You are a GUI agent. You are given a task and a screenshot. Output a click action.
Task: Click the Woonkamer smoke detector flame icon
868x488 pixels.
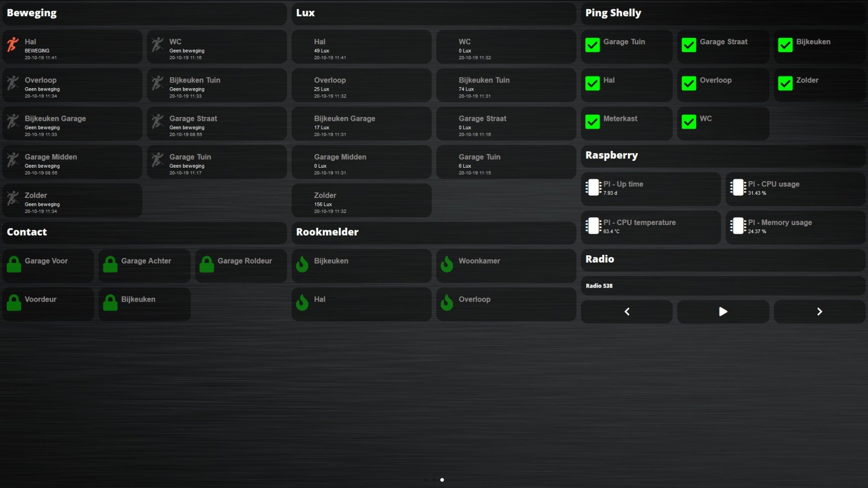click(447, 264)
